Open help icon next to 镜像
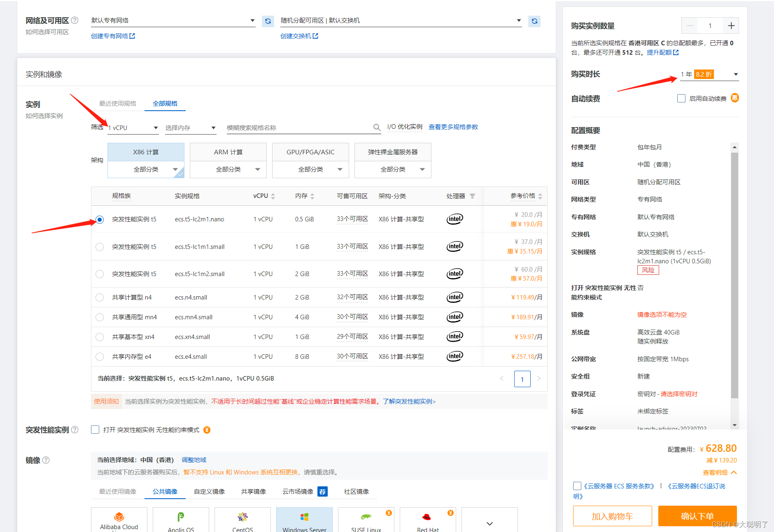 46,460
